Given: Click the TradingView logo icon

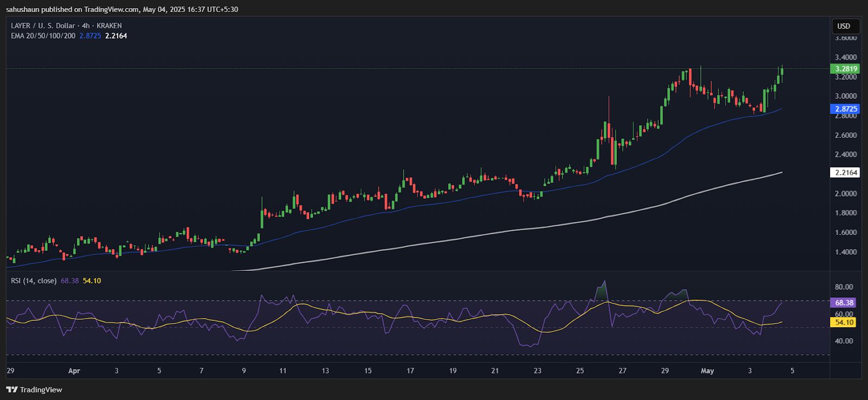Looking at the screenshot, I should pos(11,390).
